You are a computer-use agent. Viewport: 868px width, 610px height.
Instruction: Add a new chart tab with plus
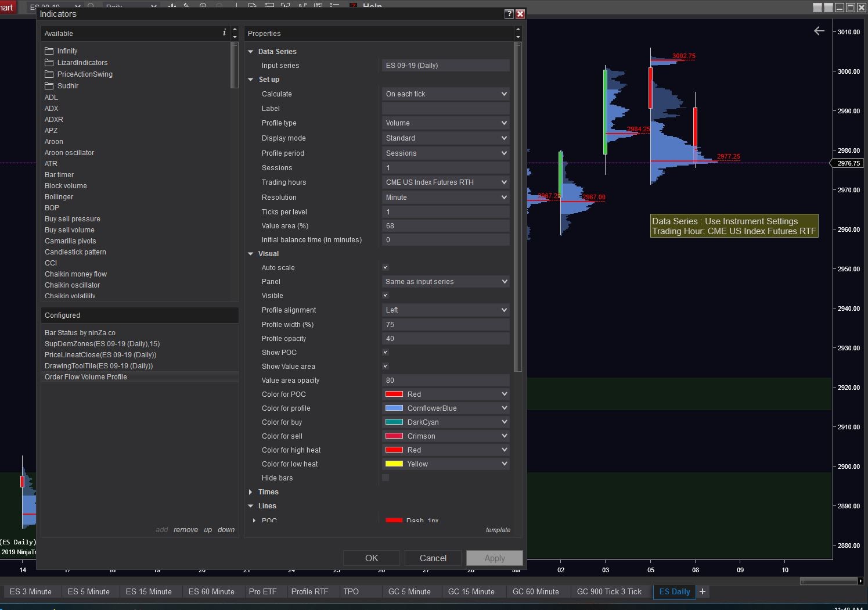703,591
